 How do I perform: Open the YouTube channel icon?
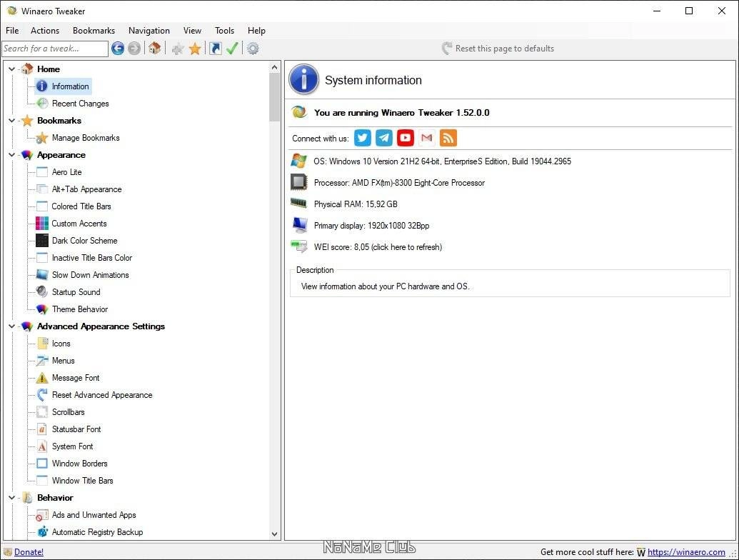(406, 138)
